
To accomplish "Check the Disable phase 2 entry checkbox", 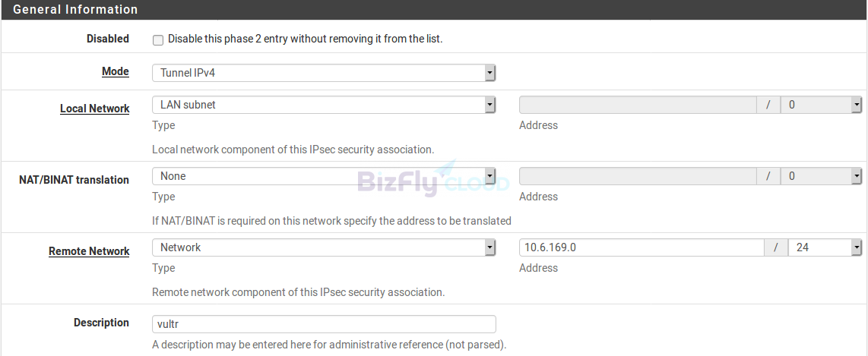I will [158, 40].
